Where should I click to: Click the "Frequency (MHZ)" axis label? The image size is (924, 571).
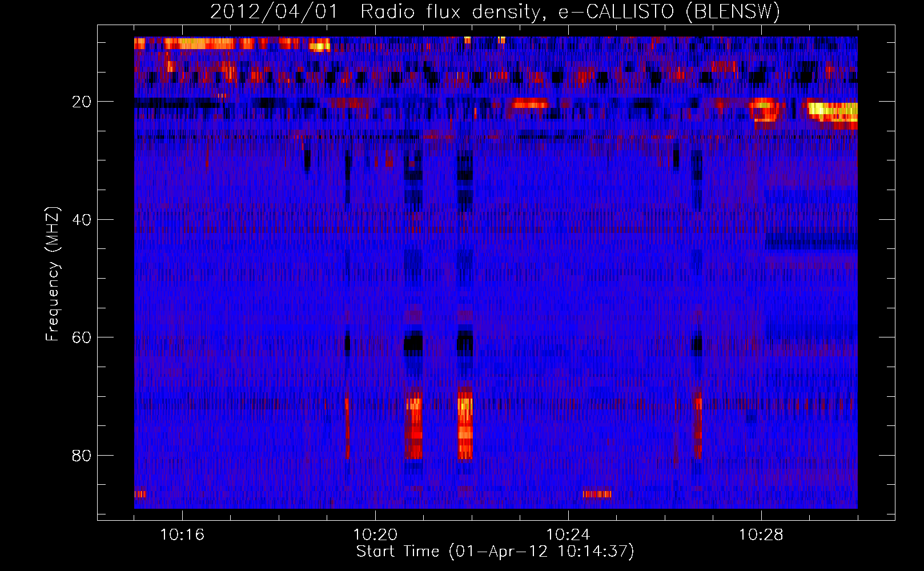pos(53,274)
